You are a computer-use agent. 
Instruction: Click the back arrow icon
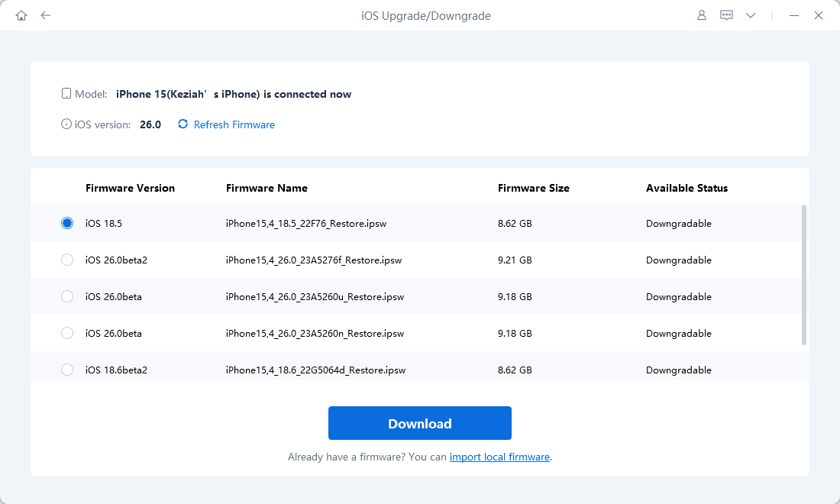(x=46, y=15)
